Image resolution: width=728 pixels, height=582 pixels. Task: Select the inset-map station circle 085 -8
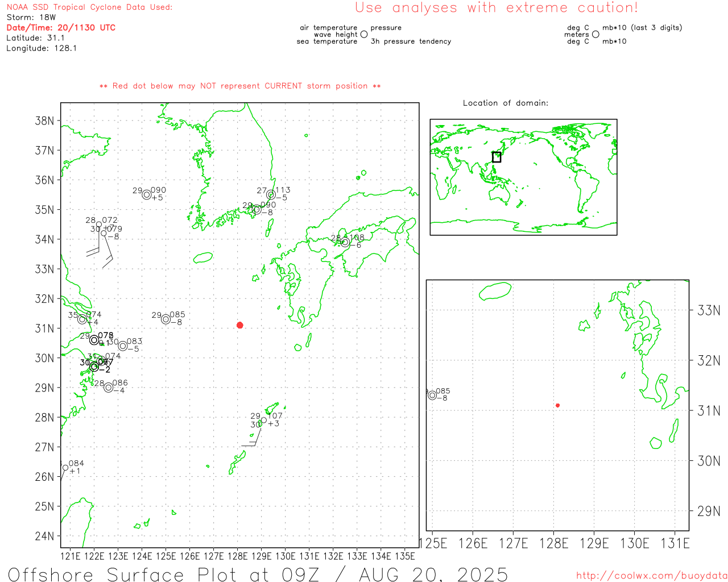(x=432, y=396)
